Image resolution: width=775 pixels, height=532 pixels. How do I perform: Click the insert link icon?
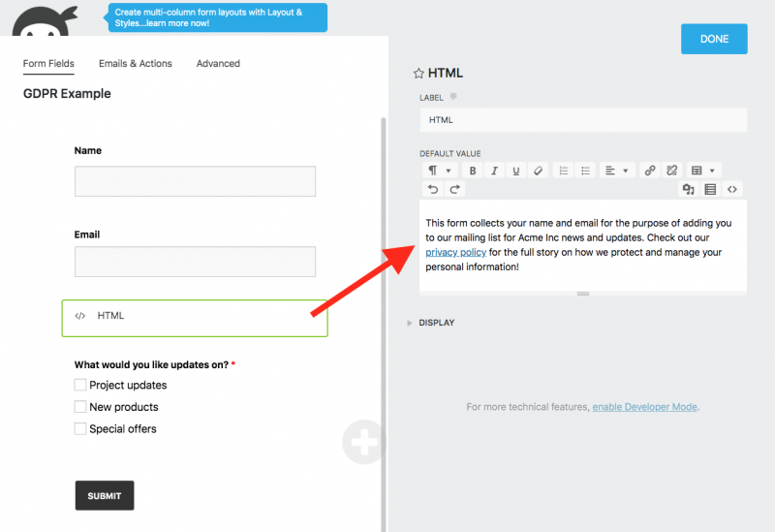650,171
